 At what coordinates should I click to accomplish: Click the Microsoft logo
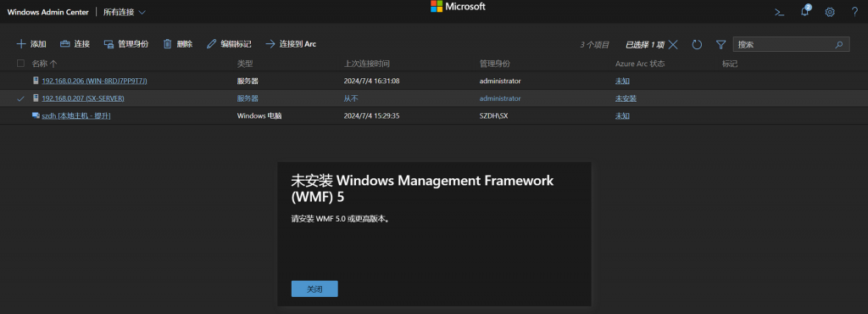coord(458,7)
